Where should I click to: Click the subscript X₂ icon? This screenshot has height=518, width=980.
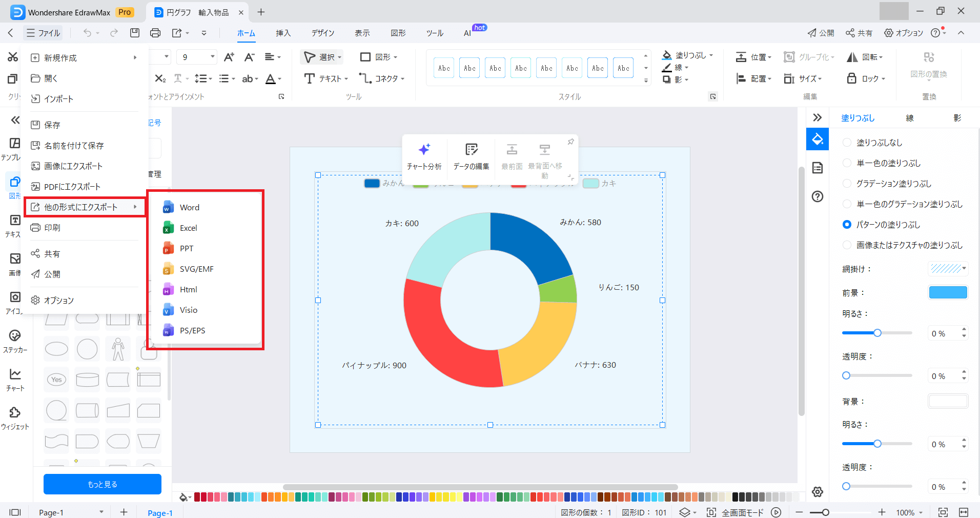tap(160, 78)
